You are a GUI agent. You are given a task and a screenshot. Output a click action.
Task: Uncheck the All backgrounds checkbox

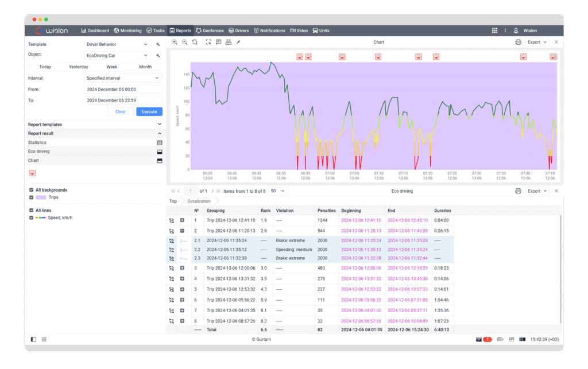point(31,190)
